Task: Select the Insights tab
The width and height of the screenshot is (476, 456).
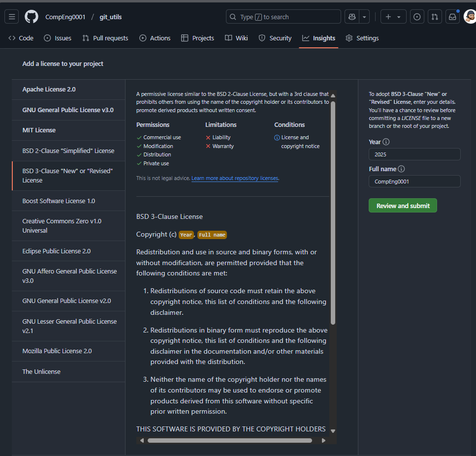Action: 319,38
